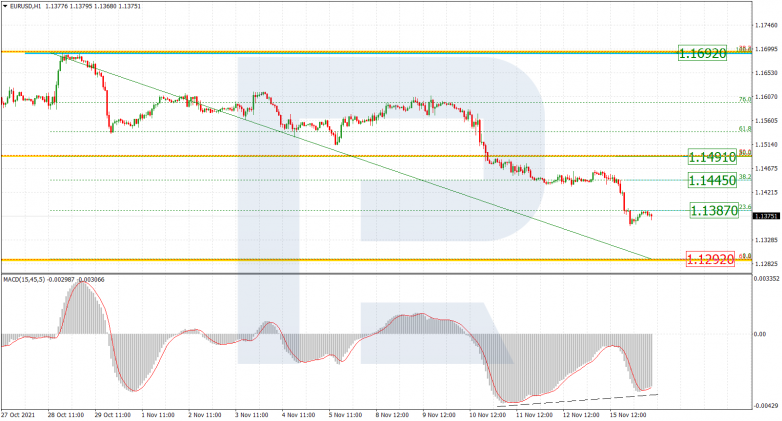Click the 23.6 Fibonacci level label
782x421 pixels.
pyautogui.click(x=745, y=207)
